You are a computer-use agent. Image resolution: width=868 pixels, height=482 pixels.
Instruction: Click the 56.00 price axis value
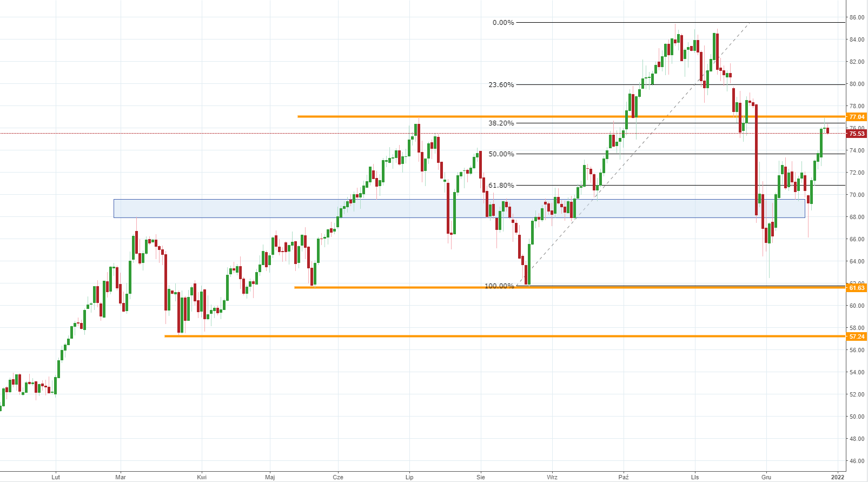coord(857,350)
